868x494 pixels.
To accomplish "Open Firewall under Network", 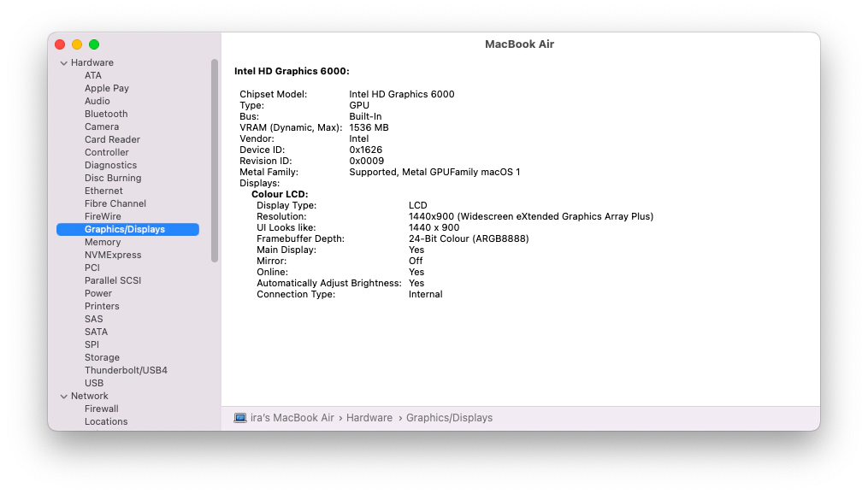I will click(101, 409).
